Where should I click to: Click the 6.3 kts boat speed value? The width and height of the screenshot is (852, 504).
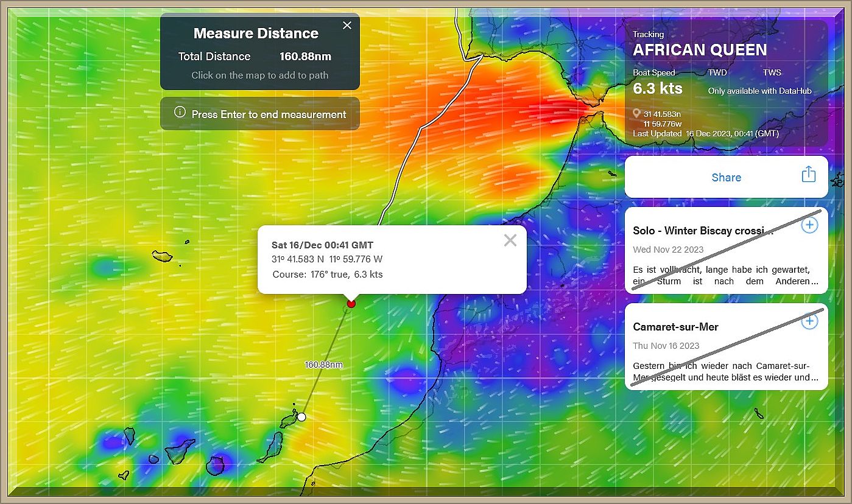tap(657, 88)
